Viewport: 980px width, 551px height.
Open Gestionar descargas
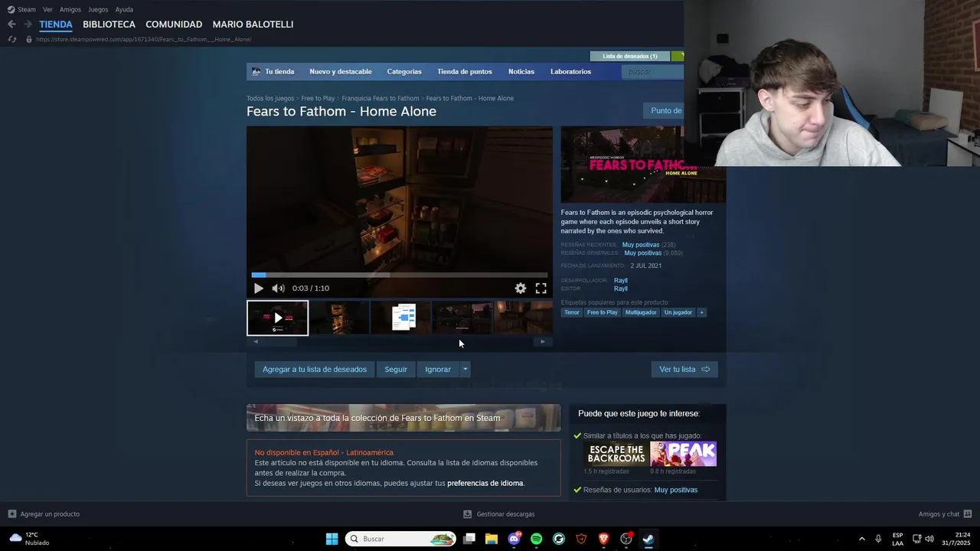click(x=499, y=514)
